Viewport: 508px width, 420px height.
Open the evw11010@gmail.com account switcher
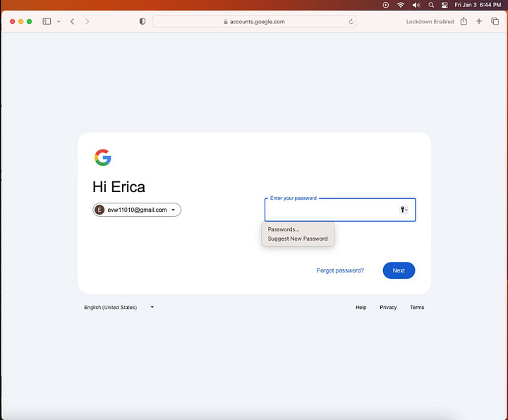[137, 210]
